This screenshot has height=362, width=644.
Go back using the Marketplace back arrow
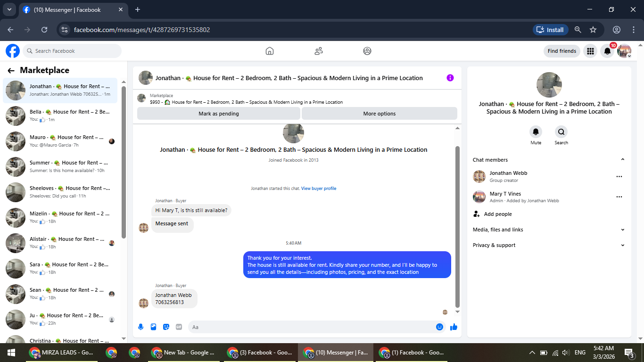point(11,71)
